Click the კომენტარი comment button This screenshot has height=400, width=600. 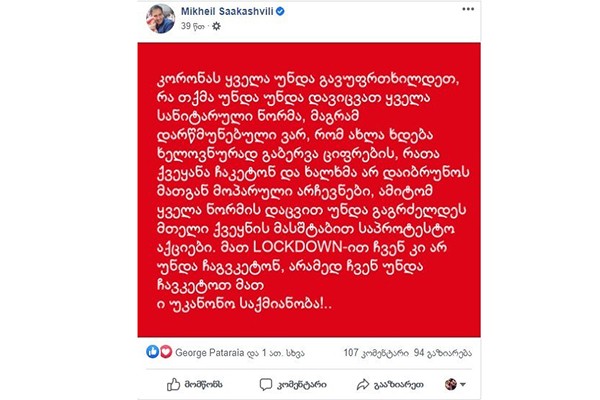tap(293, 384)
